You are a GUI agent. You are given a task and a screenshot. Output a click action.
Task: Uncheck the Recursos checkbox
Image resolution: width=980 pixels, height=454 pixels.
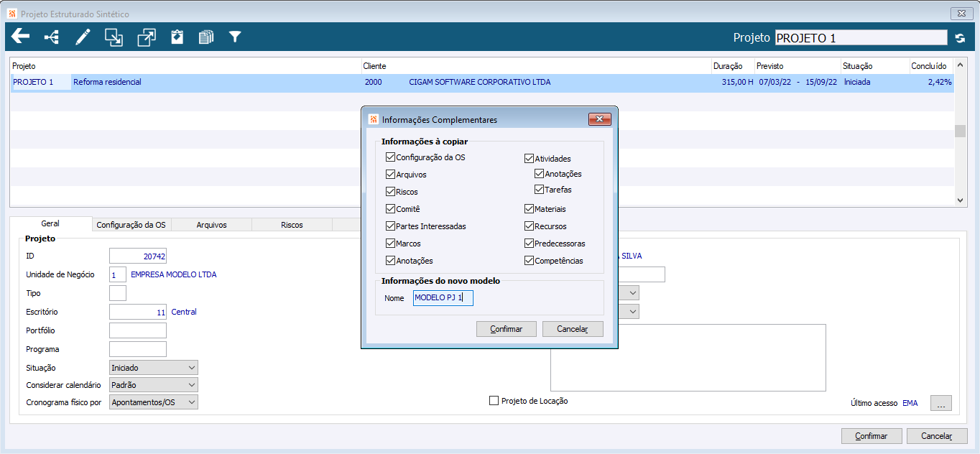[x=529, y=226]
